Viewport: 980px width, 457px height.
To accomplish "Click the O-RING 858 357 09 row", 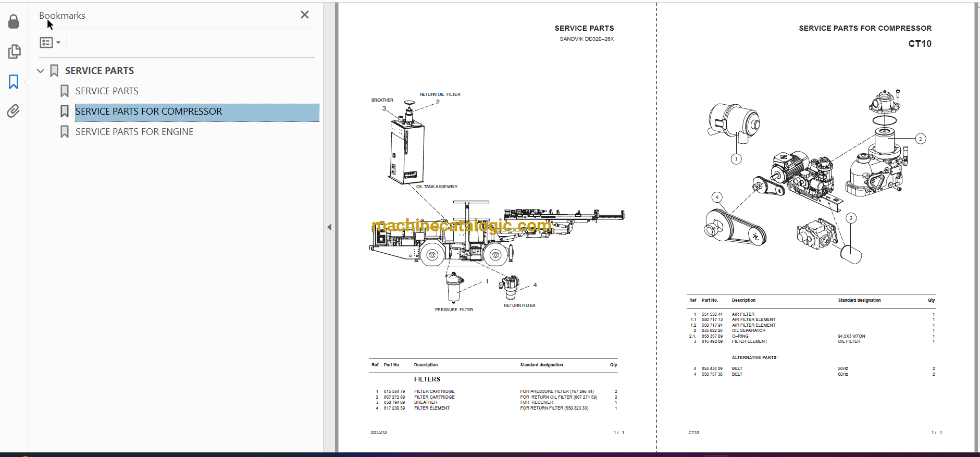I will [813, 336].
